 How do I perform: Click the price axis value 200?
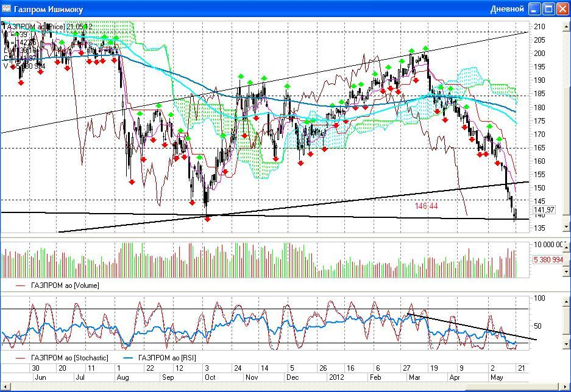click(539, 54)
